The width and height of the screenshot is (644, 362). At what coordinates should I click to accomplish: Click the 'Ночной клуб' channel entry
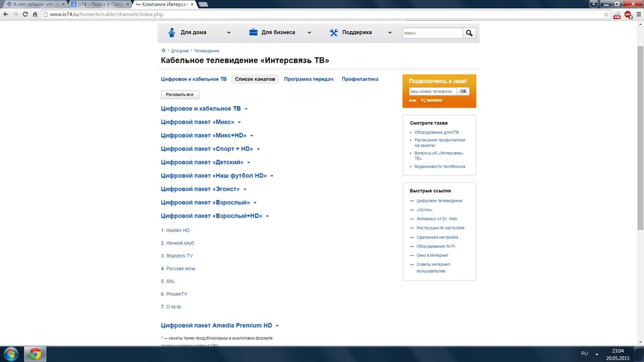180,243
